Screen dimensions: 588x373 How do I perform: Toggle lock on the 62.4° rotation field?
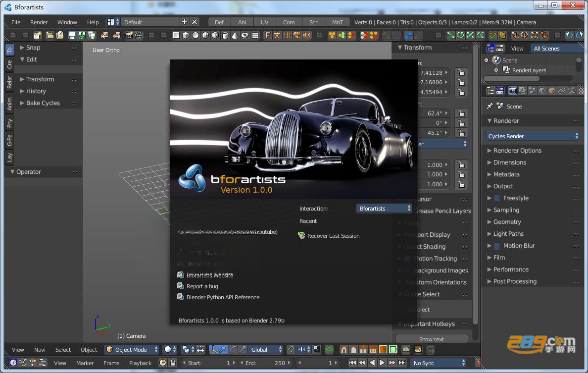pyautogui.click(x=461, y=113)
